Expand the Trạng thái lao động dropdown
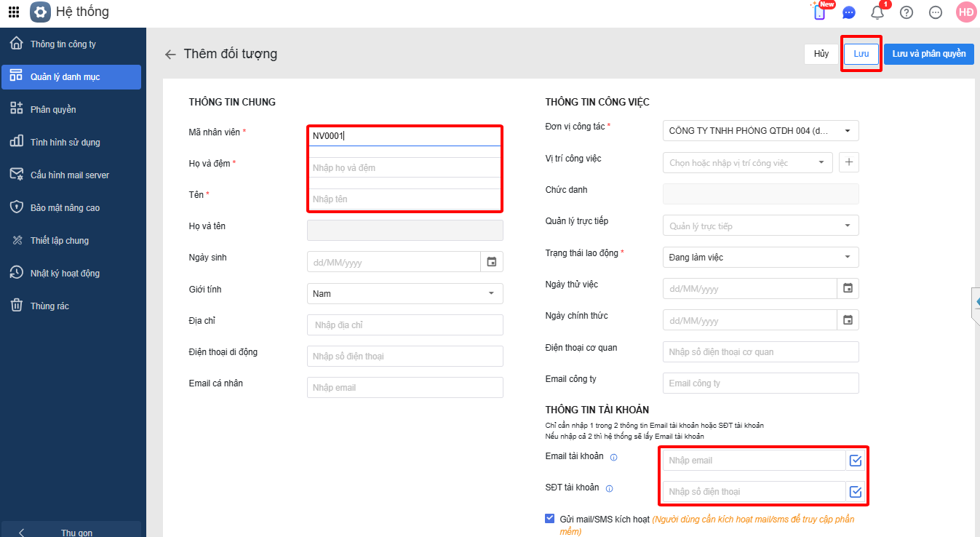Screen dimensions: 980x537 (x=848, y=257)
